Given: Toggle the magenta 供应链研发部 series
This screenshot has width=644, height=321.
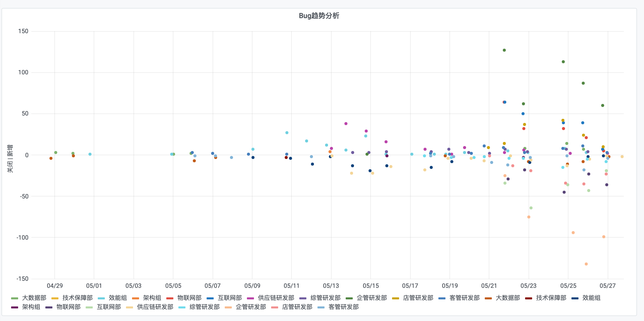Looking at the screenshot, I should pos(276,298).
